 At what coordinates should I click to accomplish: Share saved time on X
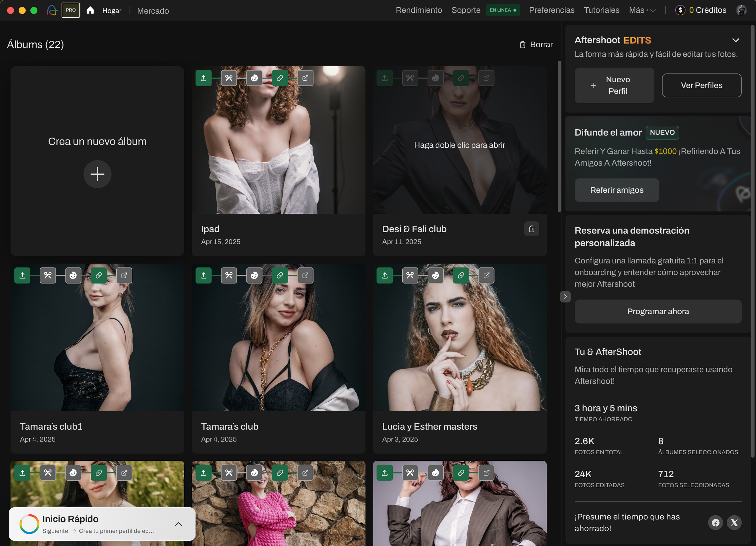pos(734,522)
